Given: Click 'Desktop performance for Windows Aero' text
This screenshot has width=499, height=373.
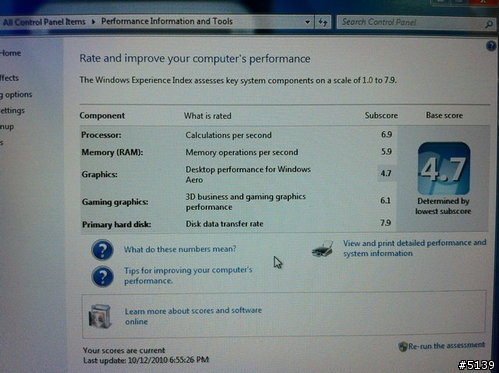Looking at the screenshot, I should coord(248,174).
